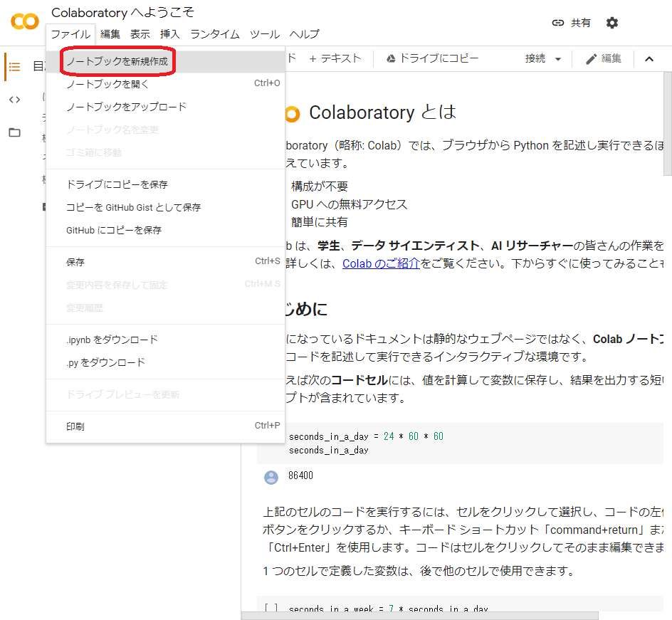The width and height of the screenshot is (672, 620).
Task: Click the Colab CO logo
Action: [25, 21]
